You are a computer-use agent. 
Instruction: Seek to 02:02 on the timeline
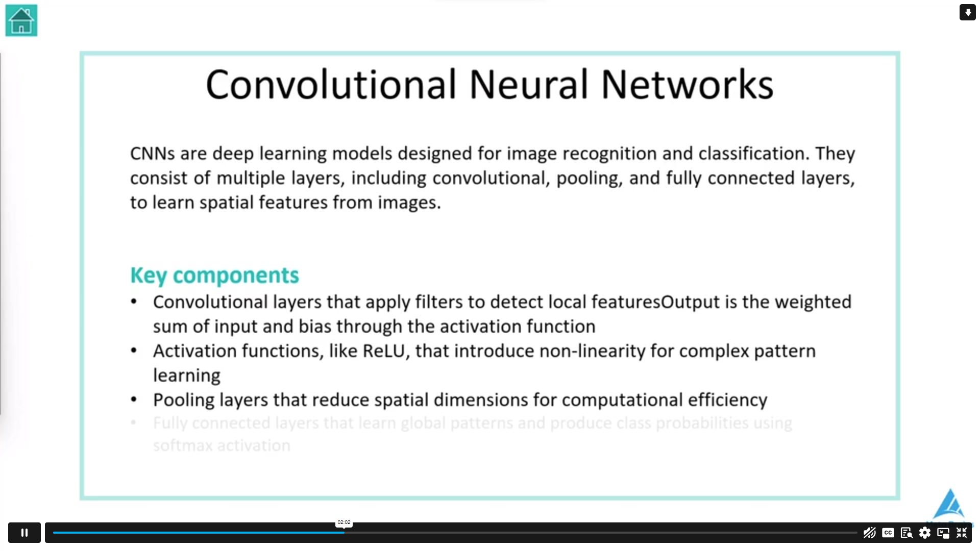click(344, 532)
